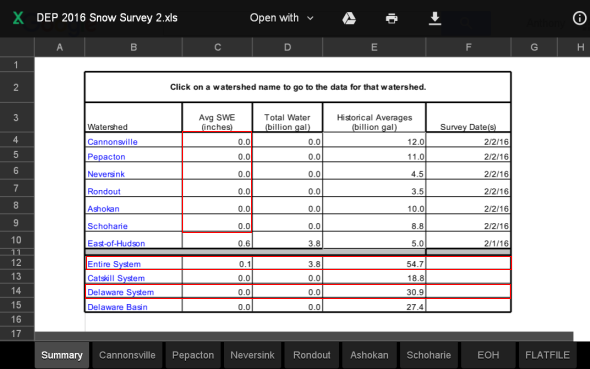Select column G header

click(x=534, y=47)
